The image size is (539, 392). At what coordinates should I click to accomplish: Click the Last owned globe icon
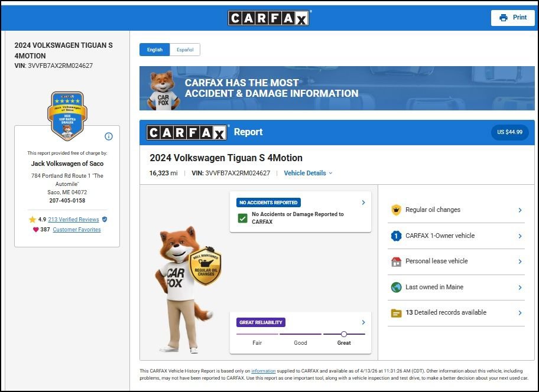(396, 287)
